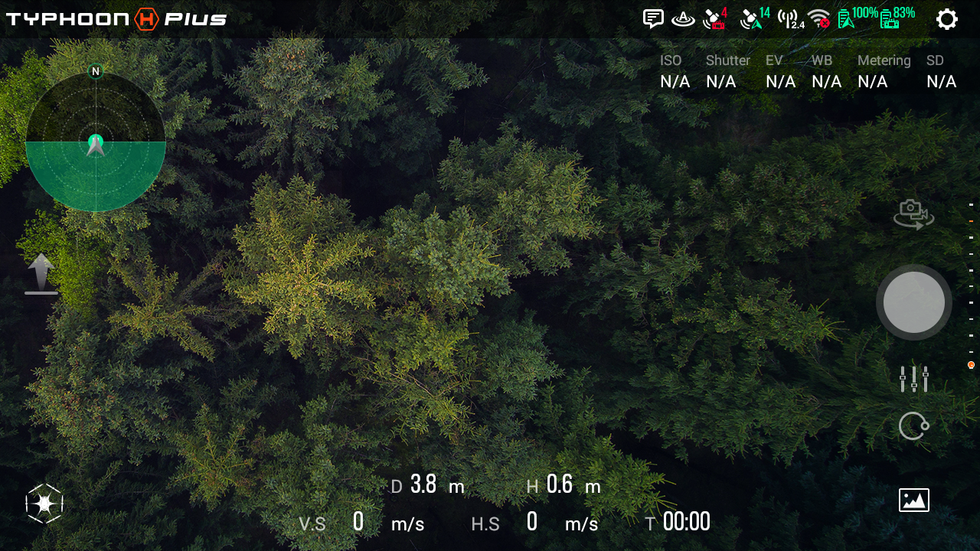The width and height of the screenshot is (980, 551).
Task: Tap the 2.4 GHz radio signal icon
Action: tap(791, 19)
